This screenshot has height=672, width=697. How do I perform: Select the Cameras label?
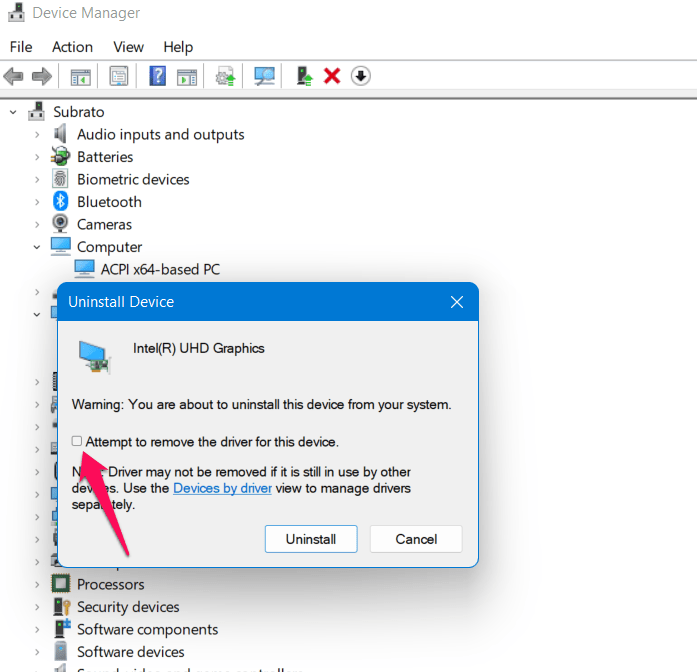[104, 224]
